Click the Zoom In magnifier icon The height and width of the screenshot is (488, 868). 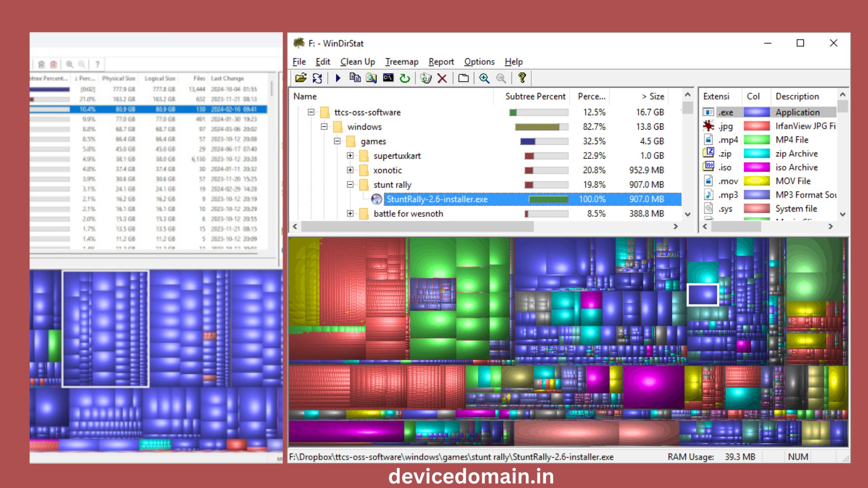[484, 78]
